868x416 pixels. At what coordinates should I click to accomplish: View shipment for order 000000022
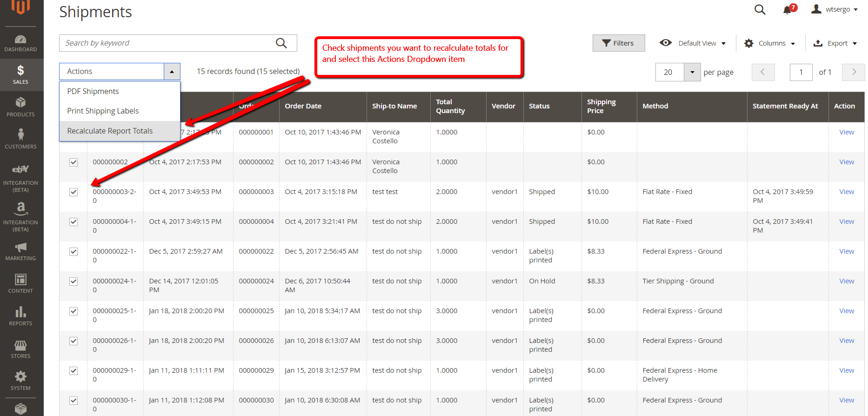[846, 251]
